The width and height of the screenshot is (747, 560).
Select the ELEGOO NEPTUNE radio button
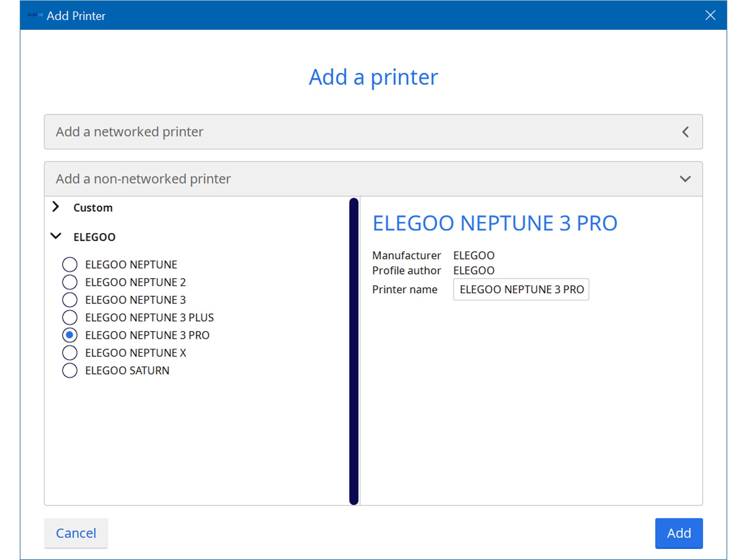click(x=70, y=264)
